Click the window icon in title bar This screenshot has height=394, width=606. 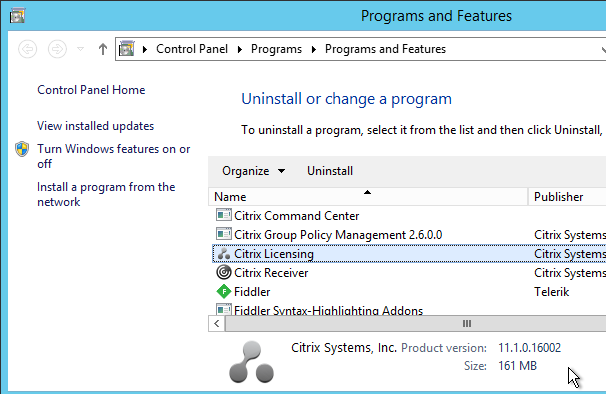click(17, 15)
